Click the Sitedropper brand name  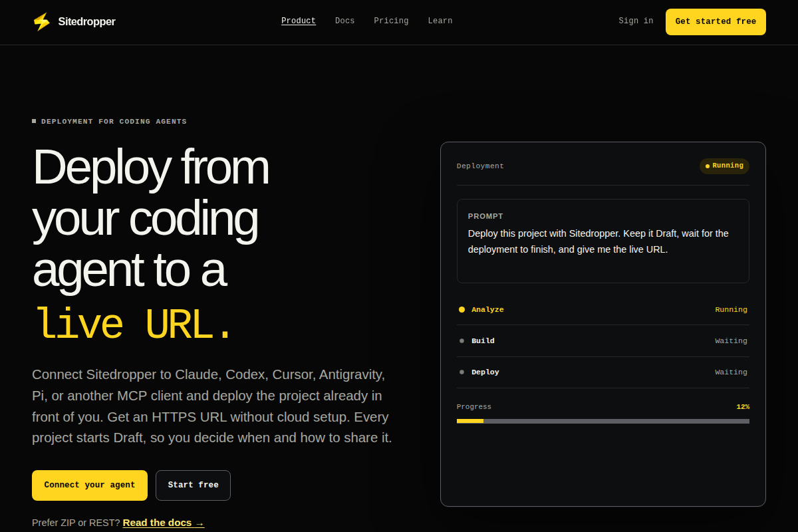click(86, 22)
